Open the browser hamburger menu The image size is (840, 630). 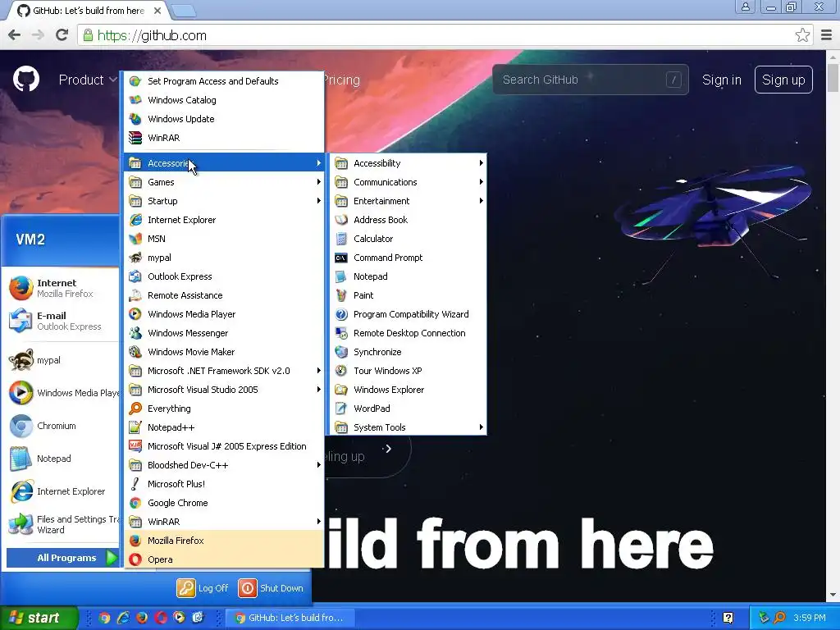827,35
